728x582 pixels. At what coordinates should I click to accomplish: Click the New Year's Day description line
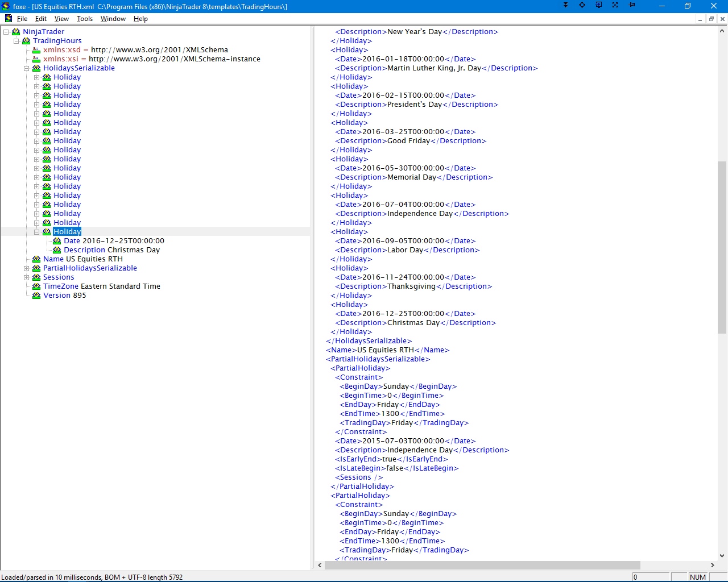pos(417,32)
